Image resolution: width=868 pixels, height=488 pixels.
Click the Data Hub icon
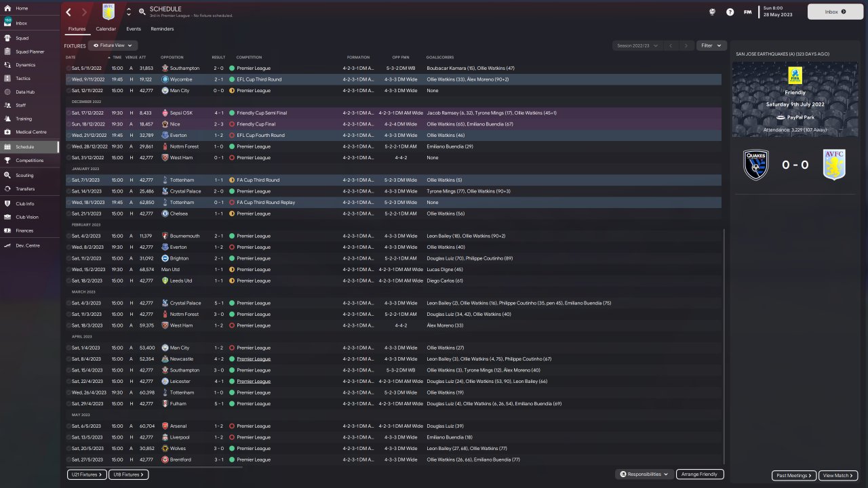pos(7,92)
